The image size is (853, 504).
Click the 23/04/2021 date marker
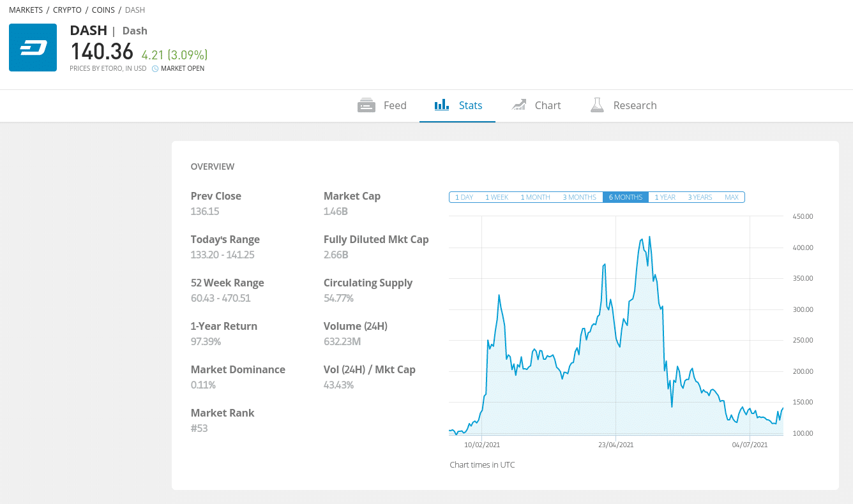[616, 445]
